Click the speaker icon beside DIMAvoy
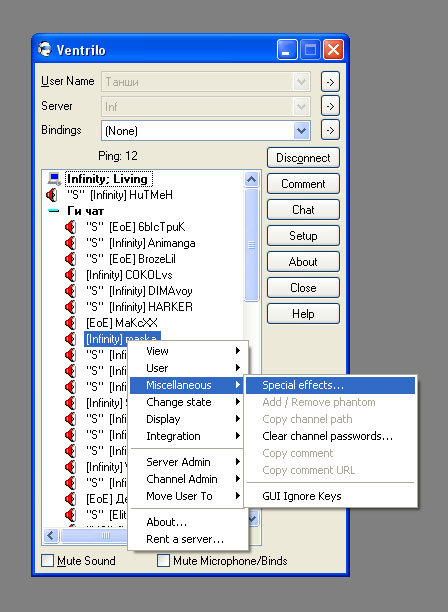 coord(70,291)
